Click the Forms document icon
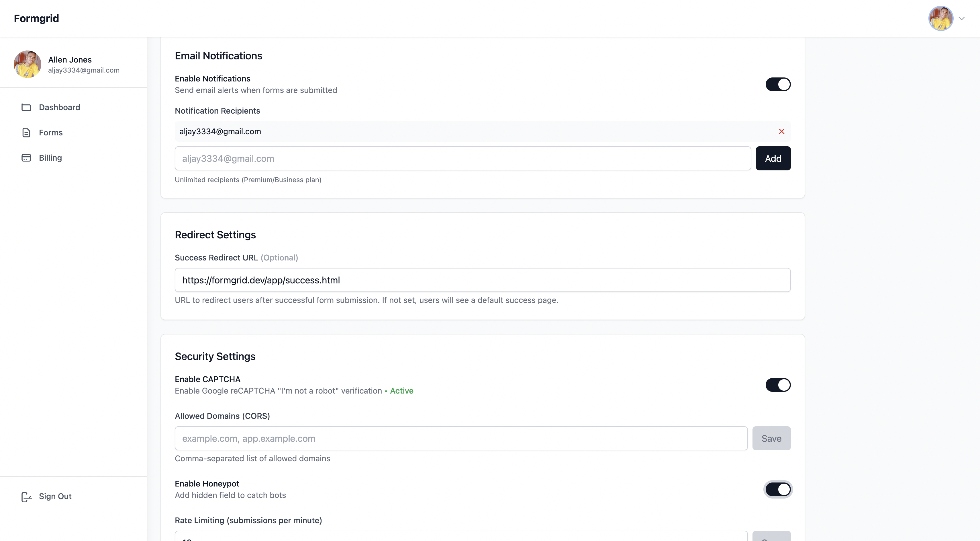 (x=26, y=133)
